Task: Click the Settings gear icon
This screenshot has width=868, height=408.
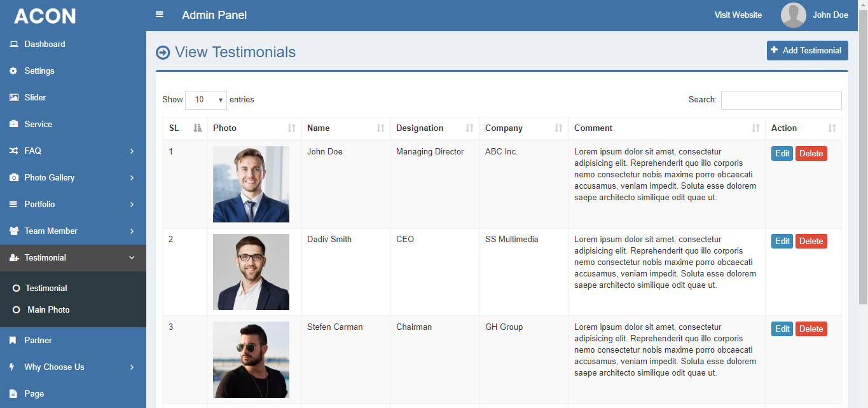Action: pyautogui.click(x=13, y=71)
